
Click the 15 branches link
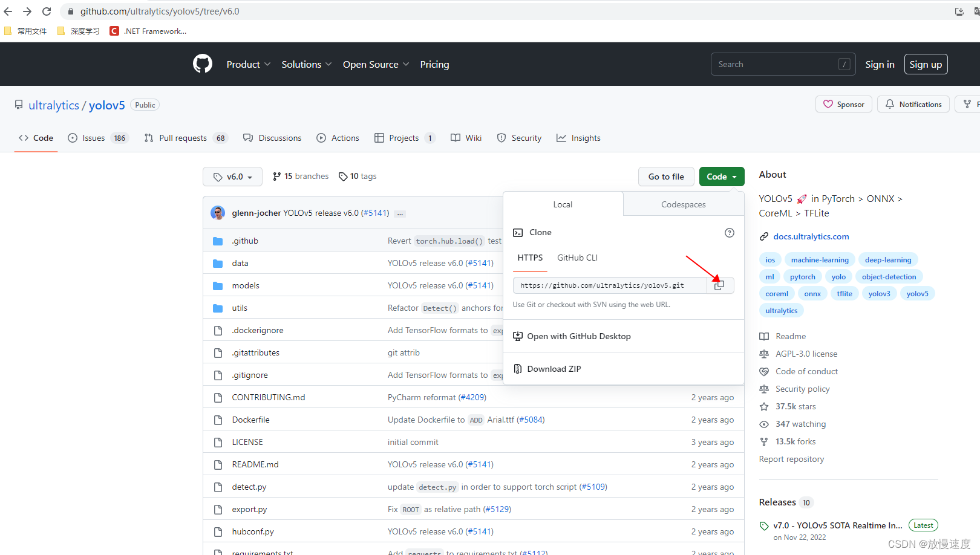coord(301,177)
